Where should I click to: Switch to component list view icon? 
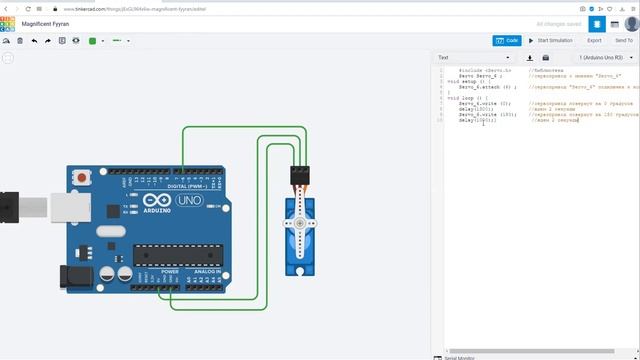point(615,24)
